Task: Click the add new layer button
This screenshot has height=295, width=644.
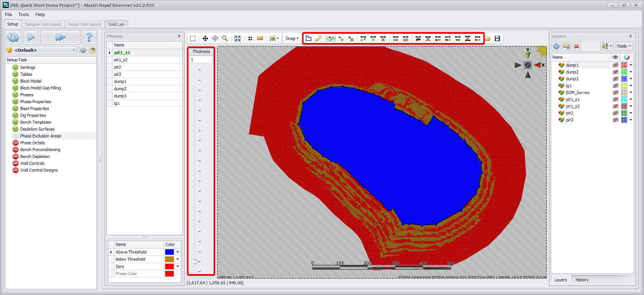Action: pos(557,46)
